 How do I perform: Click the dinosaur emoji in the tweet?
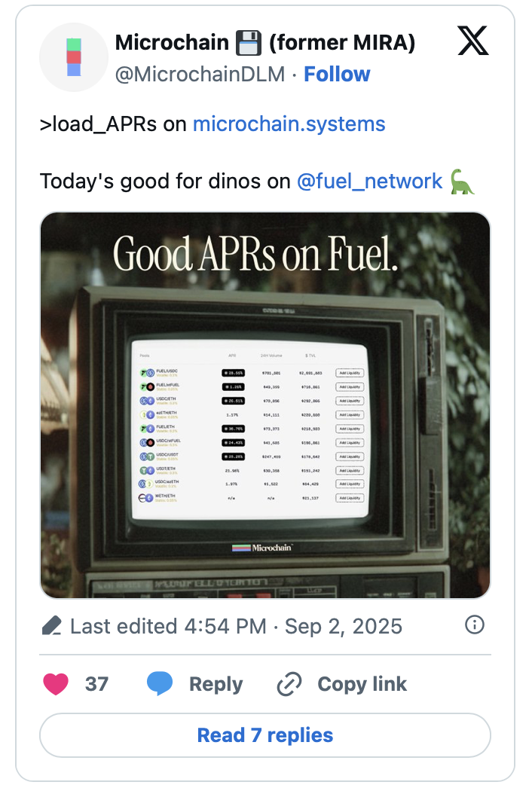coord(462,182)
